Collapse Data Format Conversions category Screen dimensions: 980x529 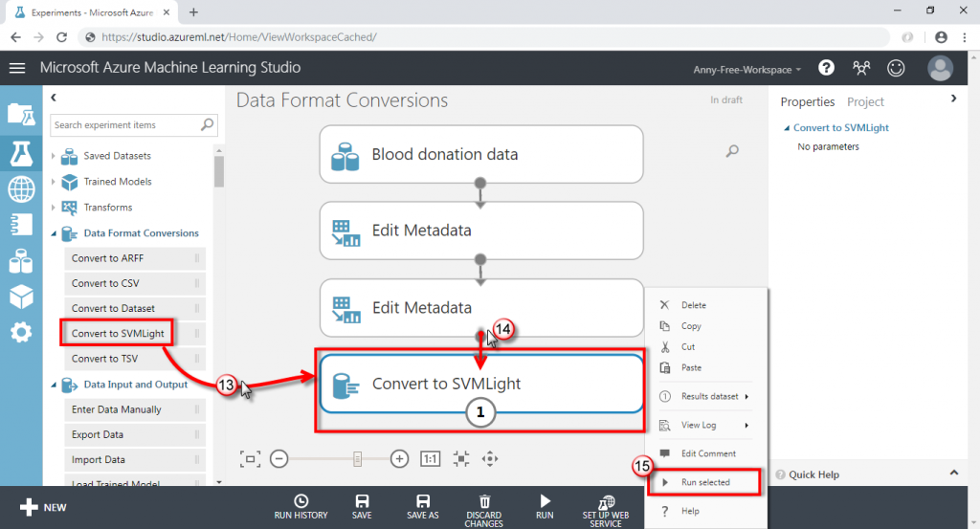coord(54,233)
